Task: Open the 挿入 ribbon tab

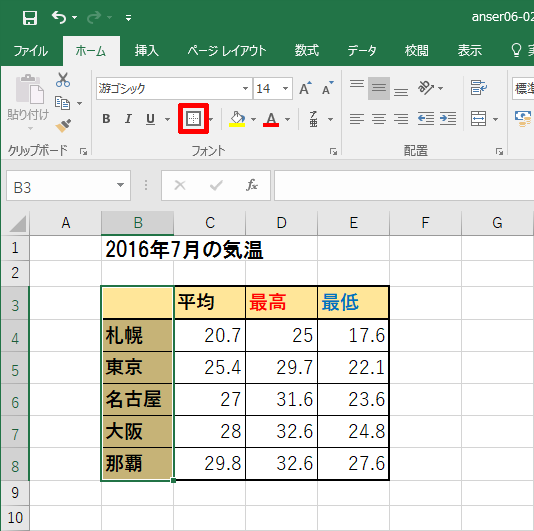Action: pos(146,51)
